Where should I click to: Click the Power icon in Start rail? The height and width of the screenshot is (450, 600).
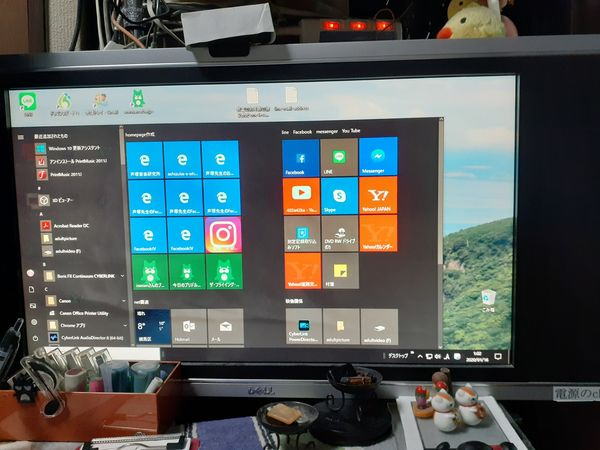(35, 338)
